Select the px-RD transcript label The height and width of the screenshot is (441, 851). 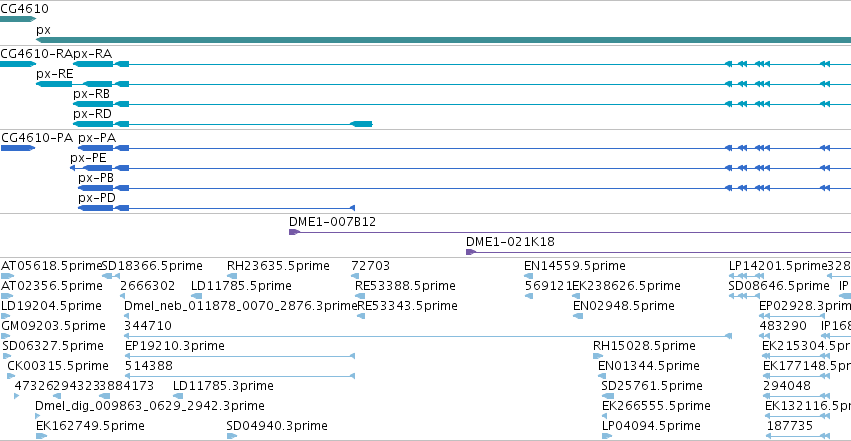pos(92,114)
